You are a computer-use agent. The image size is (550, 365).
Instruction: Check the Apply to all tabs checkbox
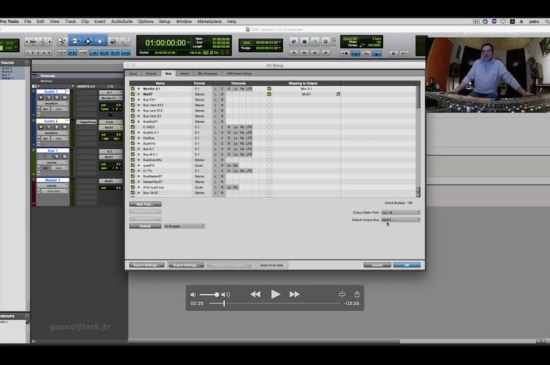click(x=256, y=265)
